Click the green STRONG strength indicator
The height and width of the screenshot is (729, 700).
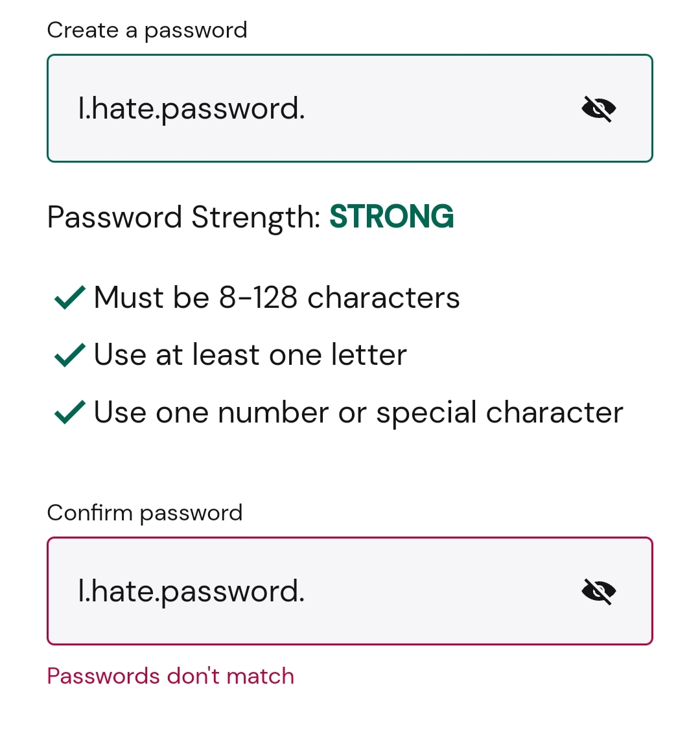pyautogui.click(x=391, y=216)
